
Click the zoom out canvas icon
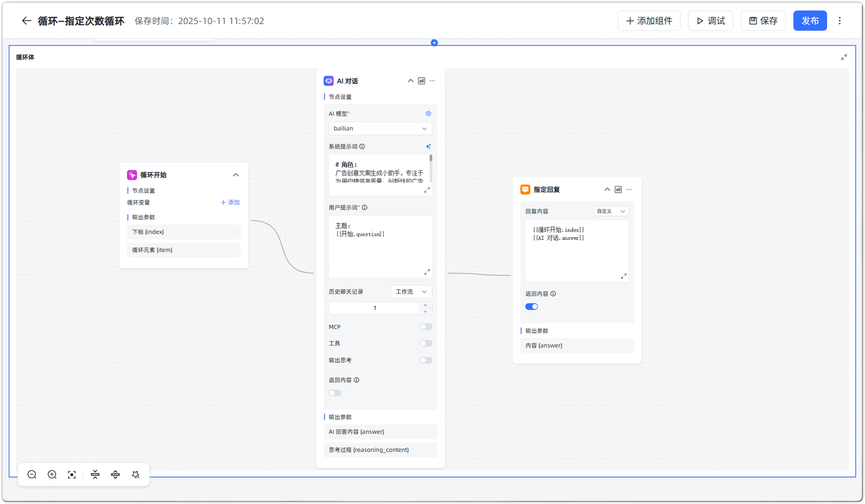coord(32,475)
